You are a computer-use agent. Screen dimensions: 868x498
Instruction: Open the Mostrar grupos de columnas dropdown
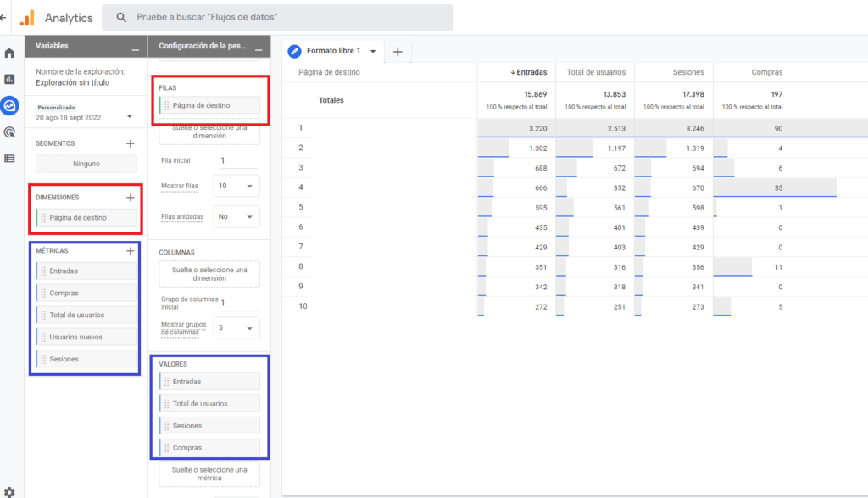coord(236,328)
